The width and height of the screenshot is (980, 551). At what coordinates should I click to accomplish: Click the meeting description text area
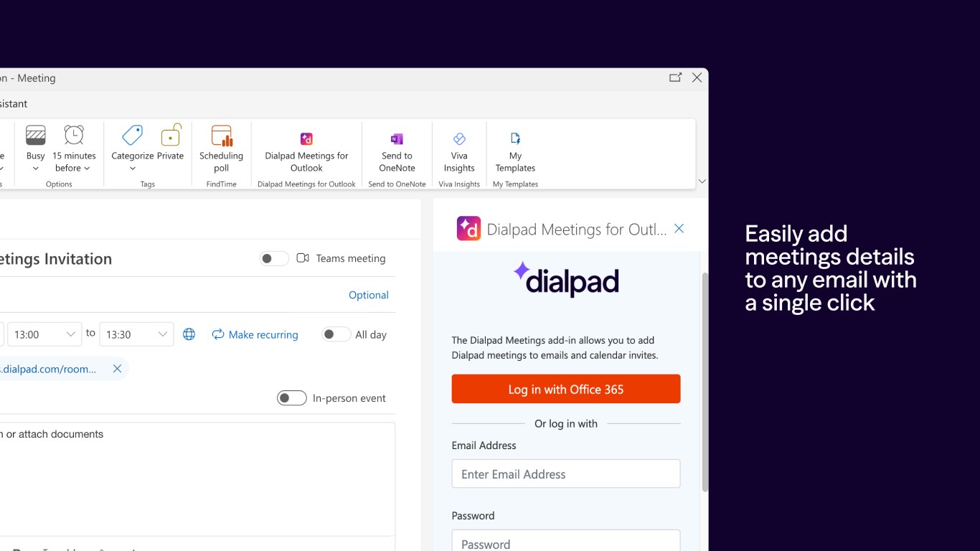pos(197,479)
